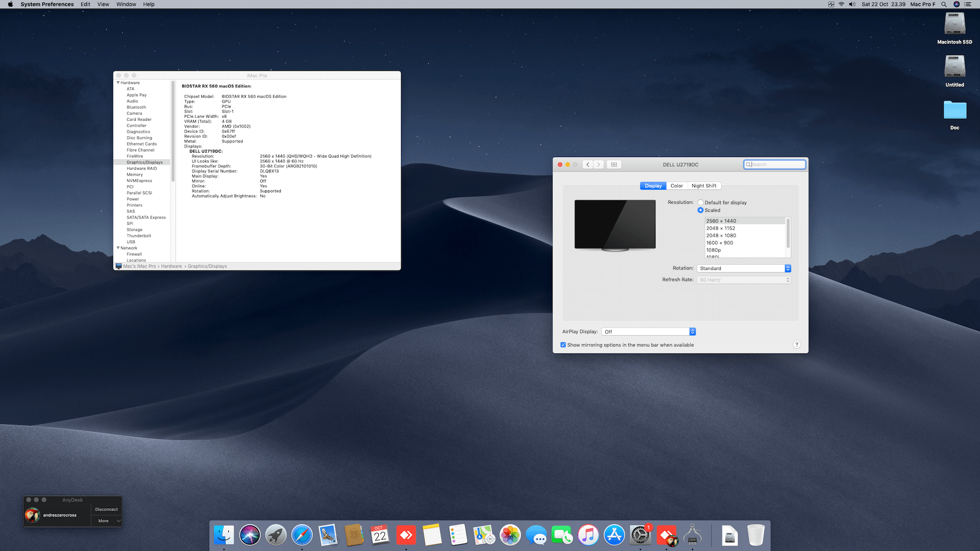Viewport: 980px width, 551px height.
Task: Open volume control in menu bar
Action: (x=852, y=4)
